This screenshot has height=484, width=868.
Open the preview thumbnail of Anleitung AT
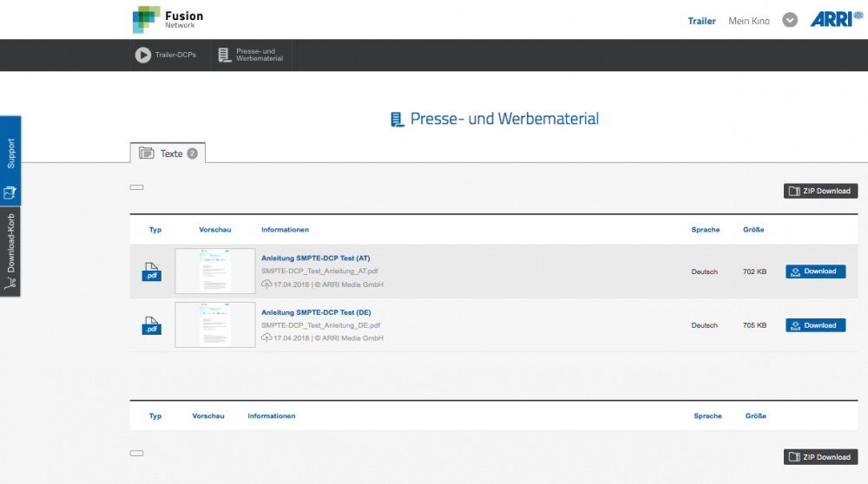pyautogui.click(x=214, y=271)
